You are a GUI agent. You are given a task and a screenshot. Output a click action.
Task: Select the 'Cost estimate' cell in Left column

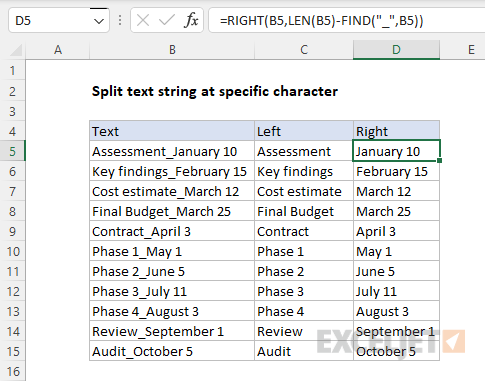pyautogui.click(x=304, y=191)
